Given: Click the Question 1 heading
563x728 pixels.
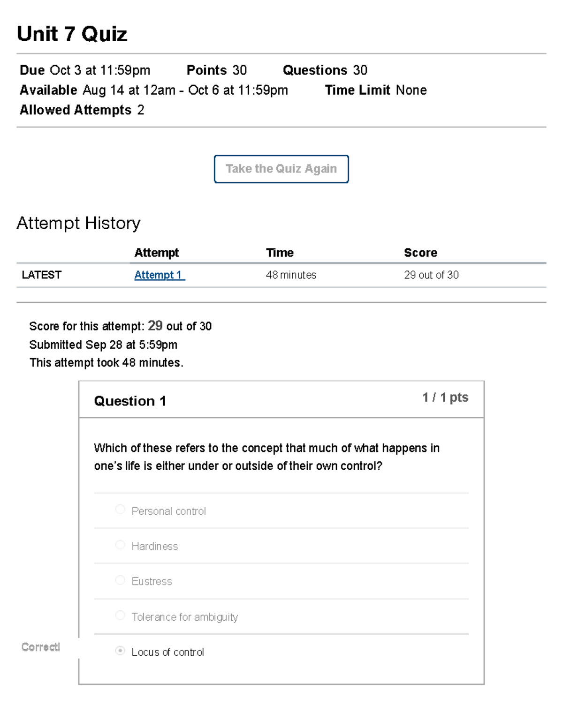Looking at the screenshot, I should pos(130,401).
